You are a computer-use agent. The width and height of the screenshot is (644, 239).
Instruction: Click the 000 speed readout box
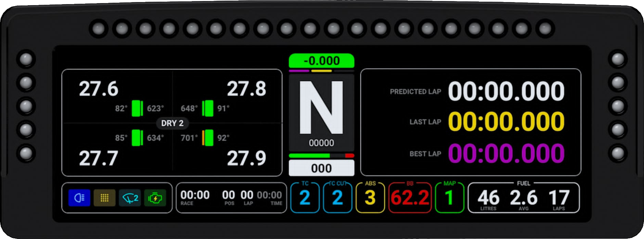point(322,168)
